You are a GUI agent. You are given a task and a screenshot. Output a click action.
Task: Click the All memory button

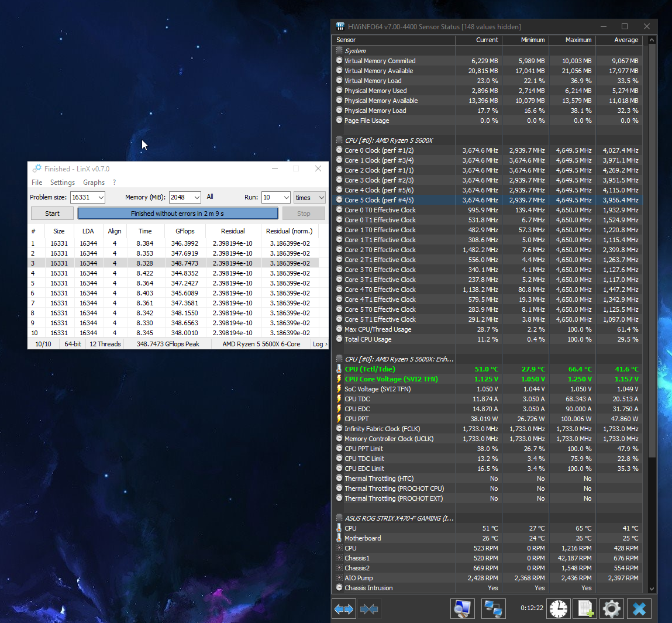(210, 197)
